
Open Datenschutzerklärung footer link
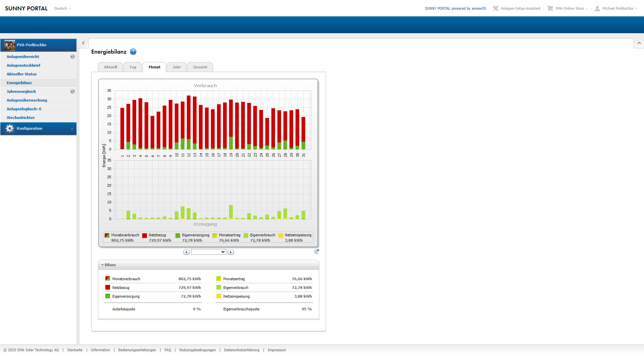241,350
